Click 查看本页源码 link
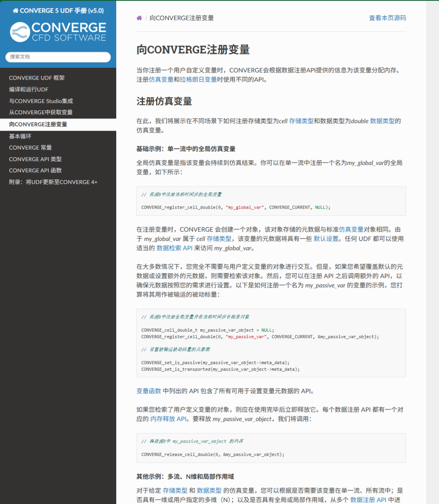439x504 pixels. (387, 18)
